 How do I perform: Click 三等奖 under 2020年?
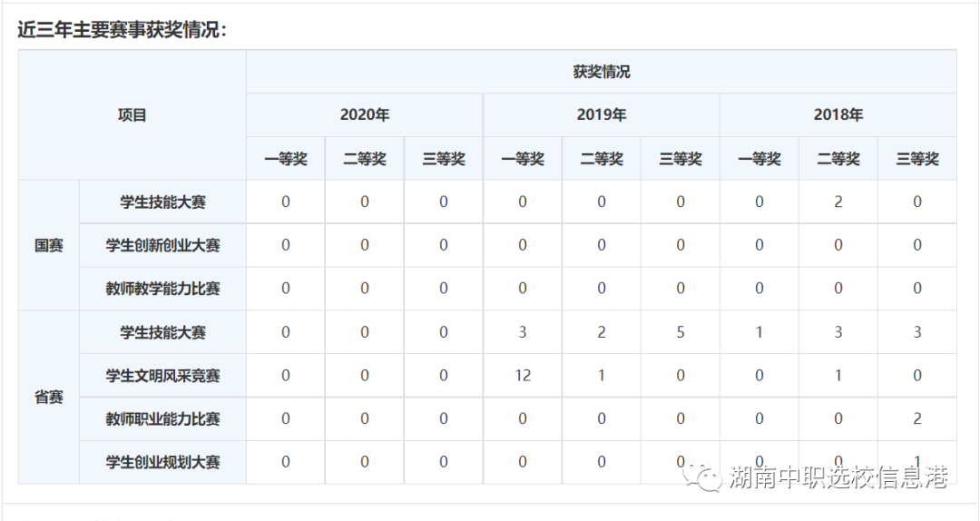click(443, 159)
